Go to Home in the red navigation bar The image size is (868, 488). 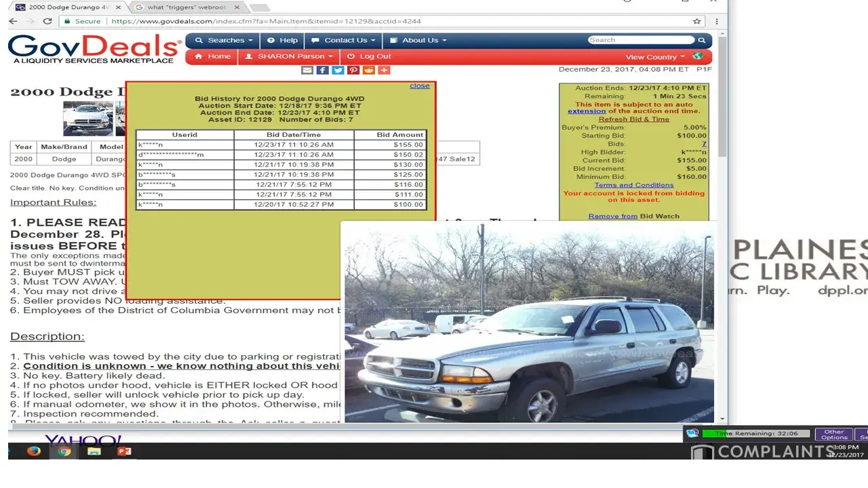coord(213,56)
